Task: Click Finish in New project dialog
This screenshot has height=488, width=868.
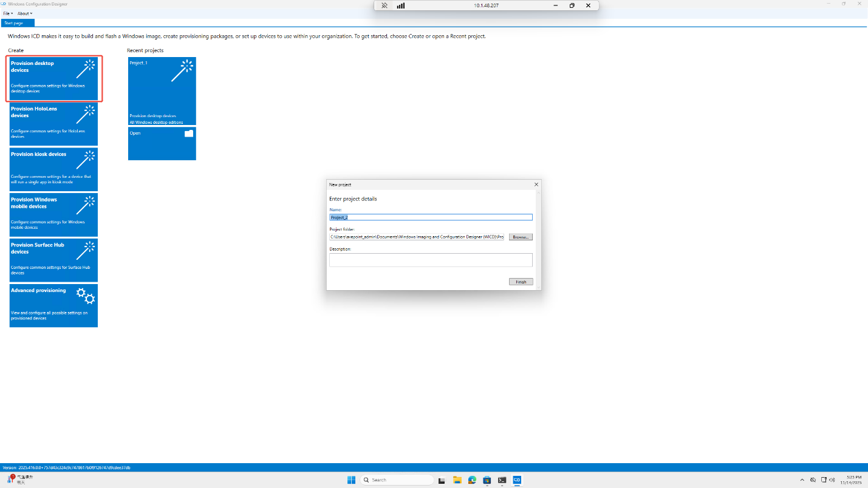Action: point(521,282)
